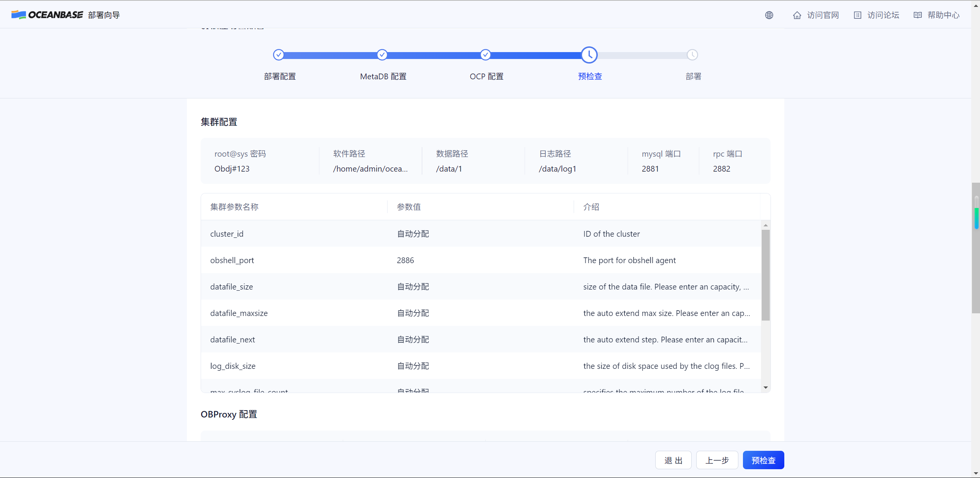Click the table scrollbar down arrow
This screenshot has width=980, height=478.
pyautogui.click(x=766, y=388)
